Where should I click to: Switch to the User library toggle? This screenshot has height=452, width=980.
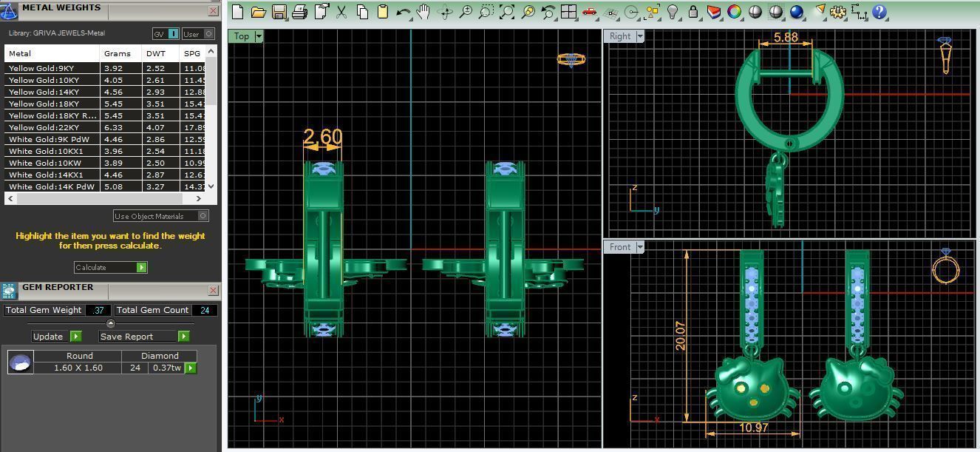pos(197,34)
